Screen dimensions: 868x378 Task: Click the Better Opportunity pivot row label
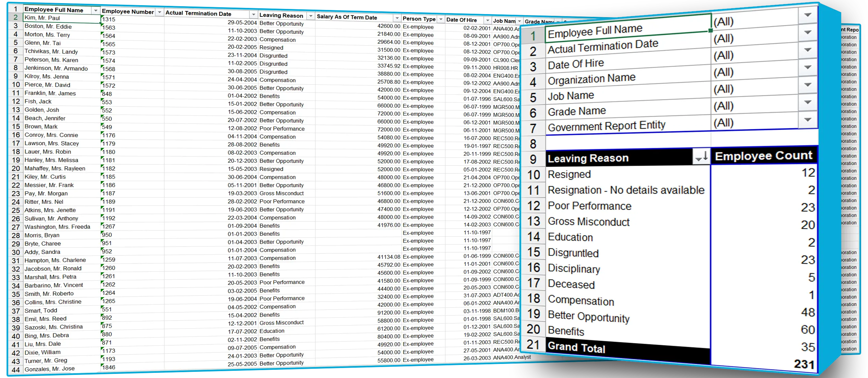tap(588, 317)
